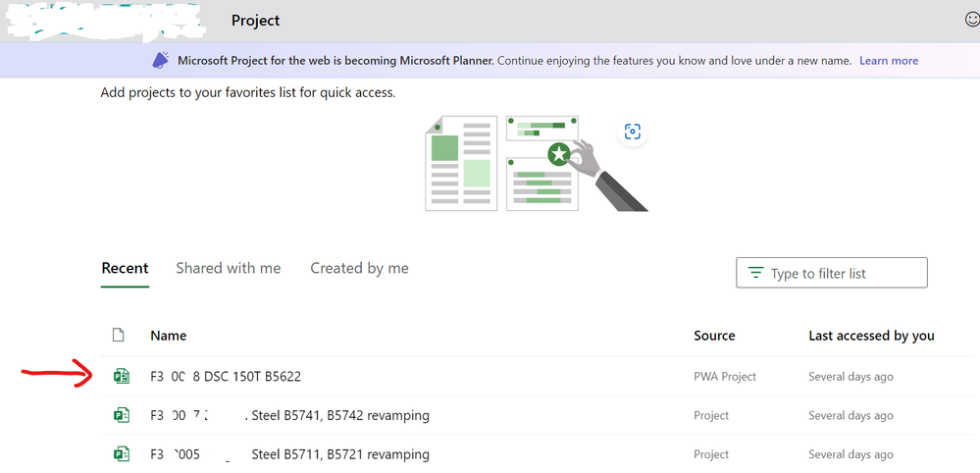Sort by the Name column header
The image size is (980, 473).
(168, 336)
